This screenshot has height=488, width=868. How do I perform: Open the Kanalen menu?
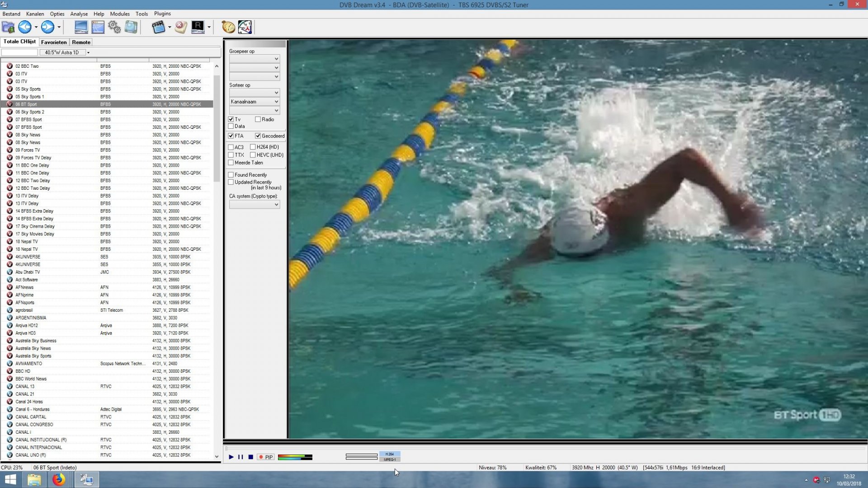35,14
